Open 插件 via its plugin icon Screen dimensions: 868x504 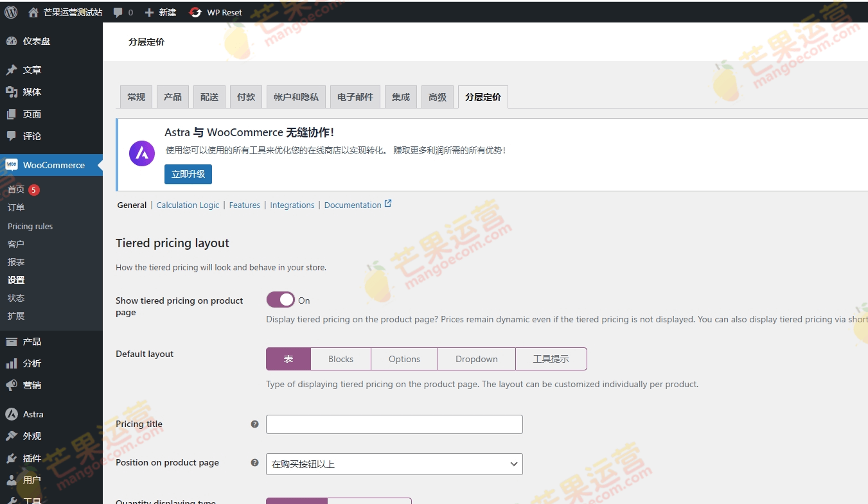click(x=13, y=458)
